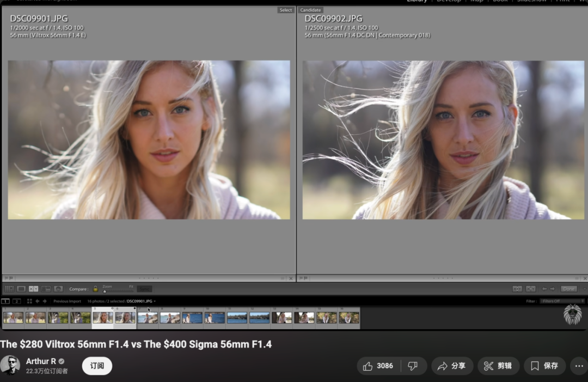
Task: Open DSC09901.JPG filename dropdown in filmstrip bar
Action: (x=141, y=301)
